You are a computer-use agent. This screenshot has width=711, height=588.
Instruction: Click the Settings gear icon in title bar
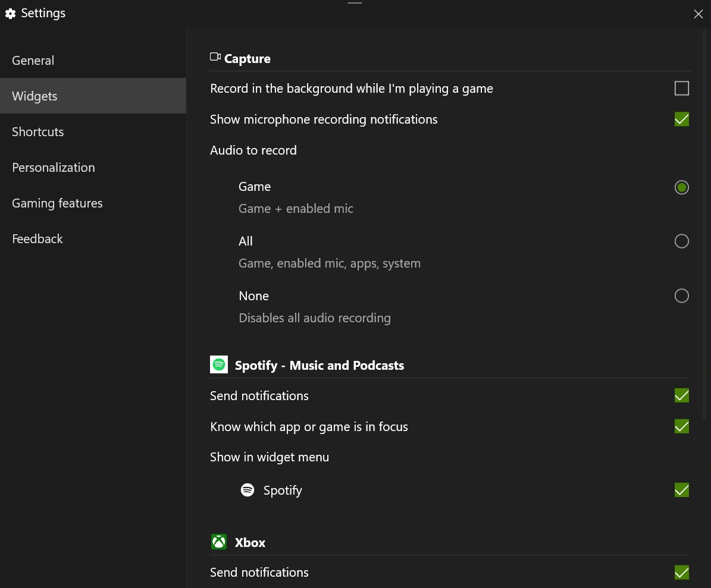pos(11,14)
